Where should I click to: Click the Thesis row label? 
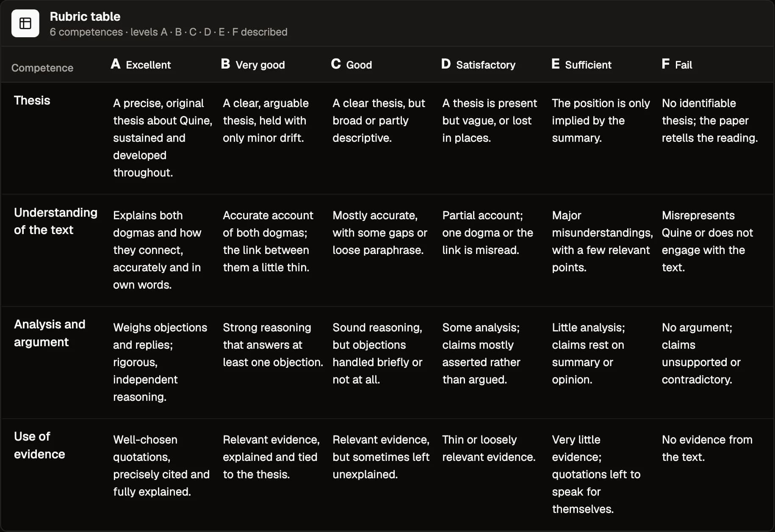click(x=32, y=100)
